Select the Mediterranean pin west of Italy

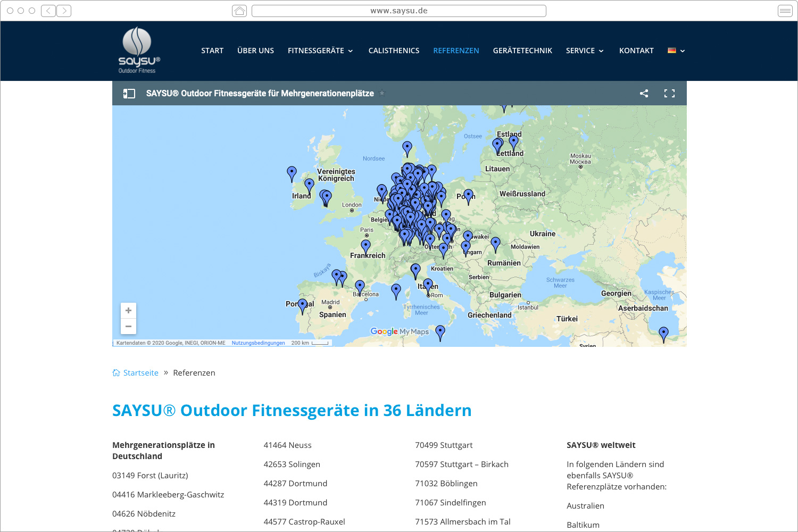click(x=396, y=291)
